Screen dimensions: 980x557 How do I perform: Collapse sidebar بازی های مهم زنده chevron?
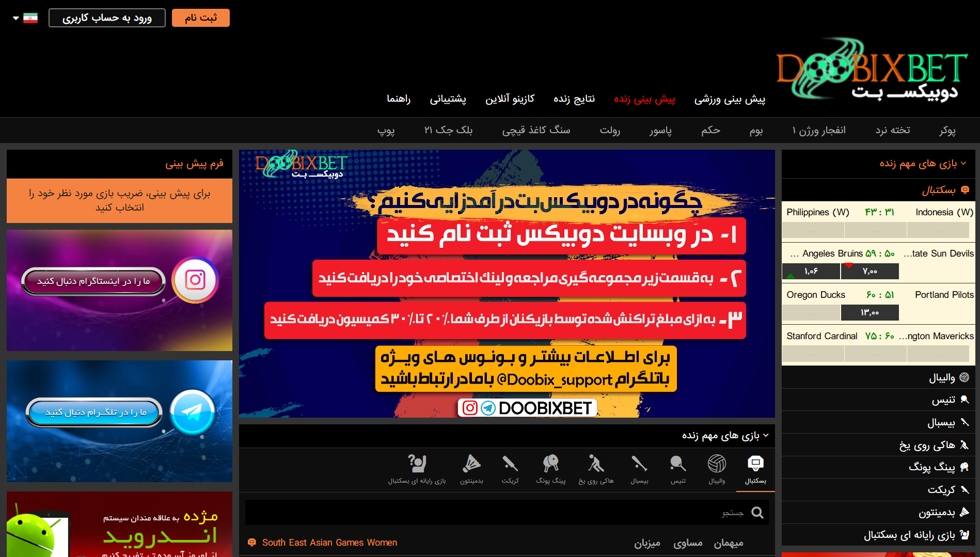coord(963,164)
